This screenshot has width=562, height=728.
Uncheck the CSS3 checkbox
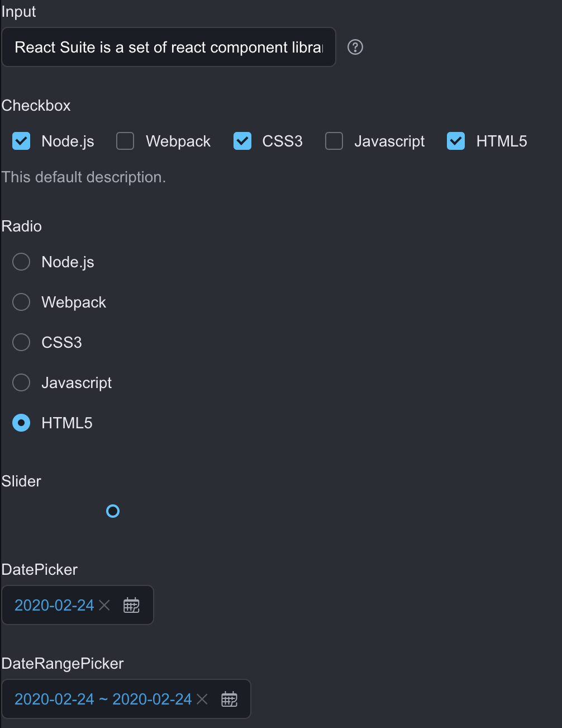(242, 141)
